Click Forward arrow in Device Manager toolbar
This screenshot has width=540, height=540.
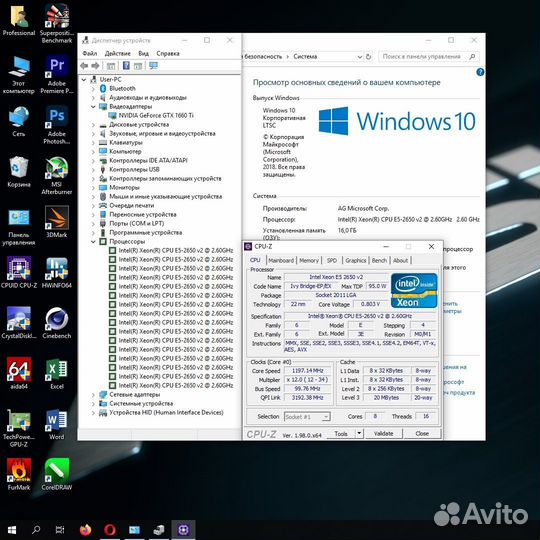(x=95, y=66)
